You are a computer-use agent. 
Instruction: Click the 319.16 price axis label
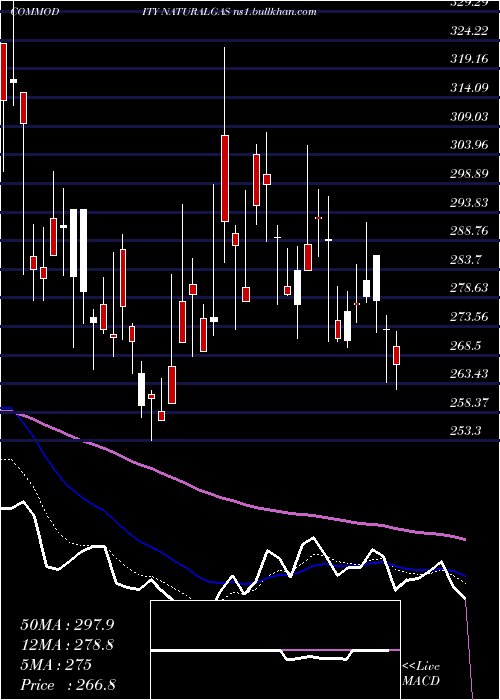pos(468,58)
